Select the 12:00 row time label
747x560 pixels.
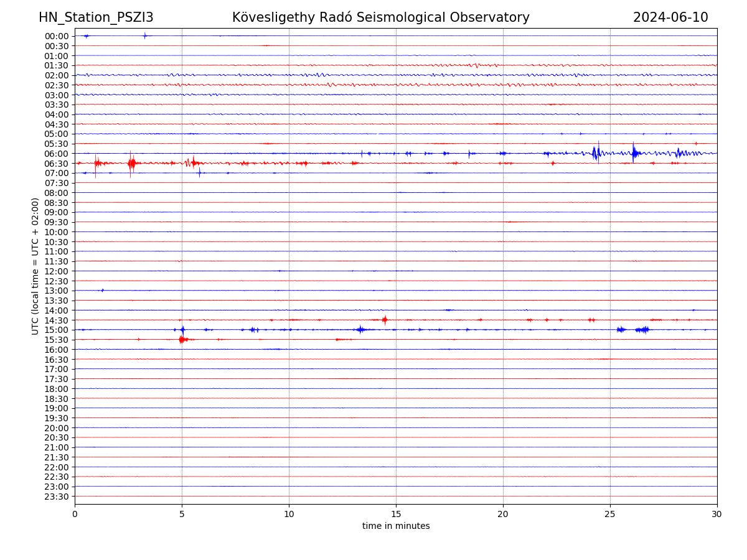pyautogui.click(x=57, y=271)
